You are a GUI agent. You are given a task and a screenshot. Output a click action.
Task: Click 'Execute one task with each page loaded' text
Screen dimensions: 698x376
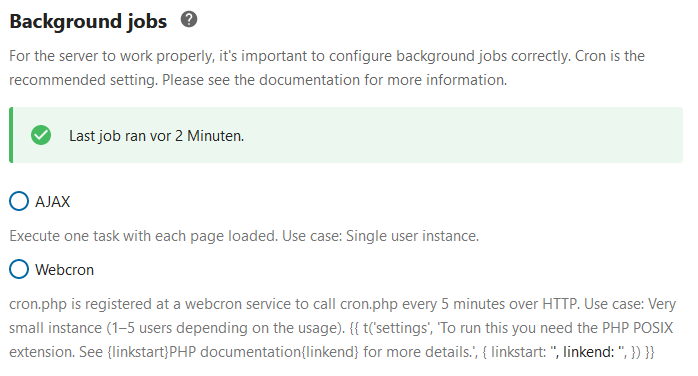(144, 236)
